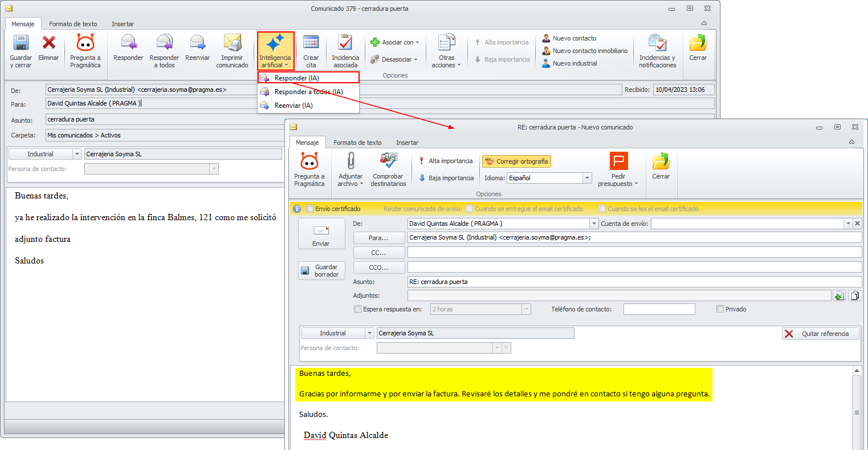Tick Cuando se lea el email certificado
868x450 pixels.
click(x=602, y=209)
